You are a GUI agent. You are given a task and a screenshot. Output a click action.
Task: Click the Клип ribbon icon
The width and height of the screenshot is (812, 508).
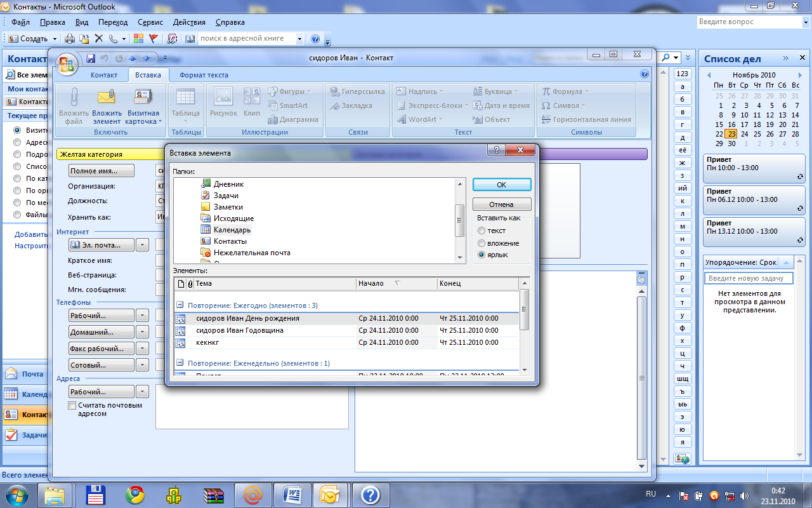(x=252, y=97)
